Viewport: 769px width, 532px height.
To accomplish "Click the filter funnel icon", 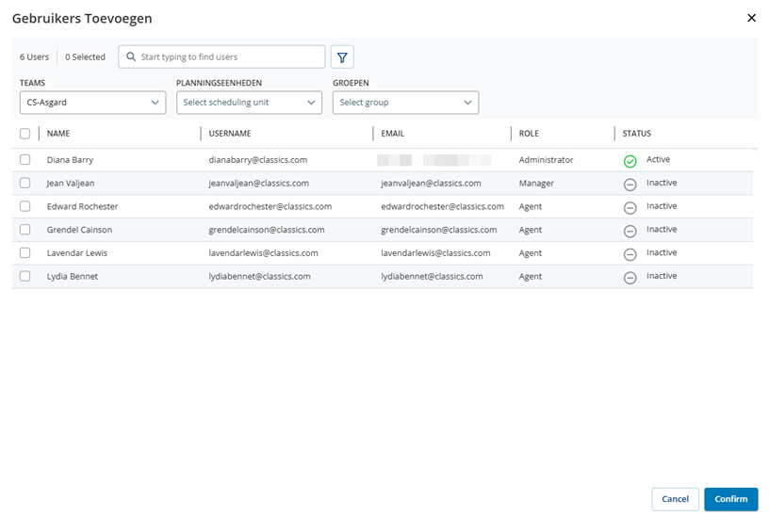I will pyautogui.click(x=342, y=57).
